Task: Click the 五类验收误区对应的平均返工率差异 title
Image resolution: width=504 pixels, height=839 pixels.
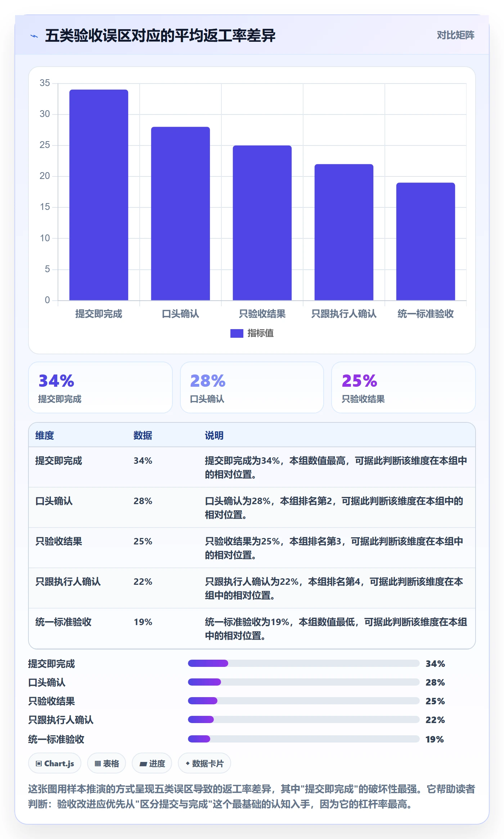Action: pyautogui.click(x=160, y=36)
